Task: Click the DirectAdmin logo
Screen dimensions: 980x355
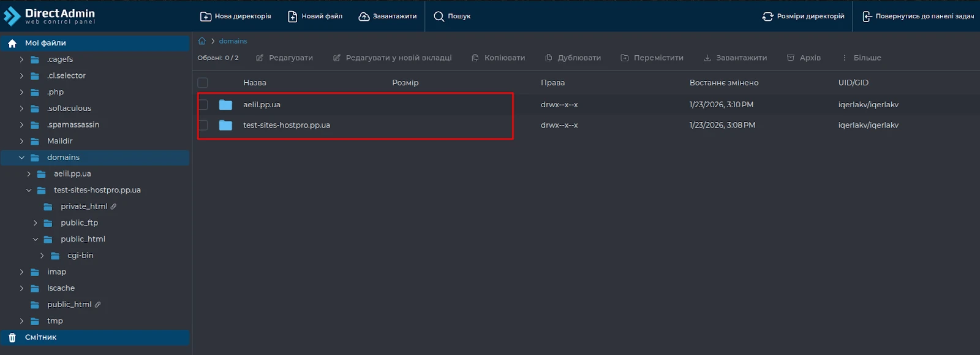Action: point(50,17)
